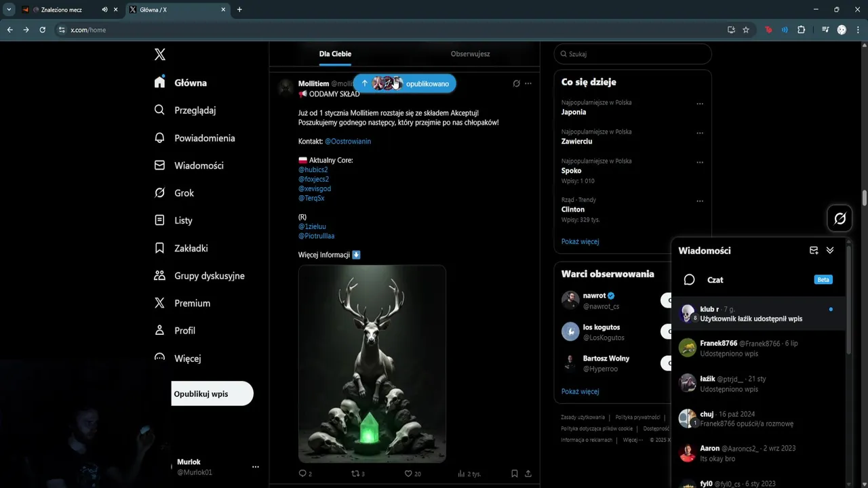
Task: Open @1zieluu mention link
Action: 312,226
